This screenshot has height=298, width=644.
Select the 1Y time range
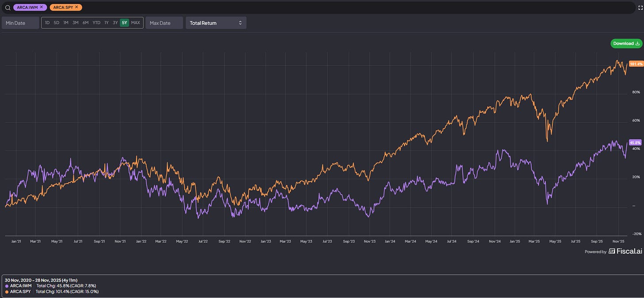pyautogui.click(x=106, y=23)
